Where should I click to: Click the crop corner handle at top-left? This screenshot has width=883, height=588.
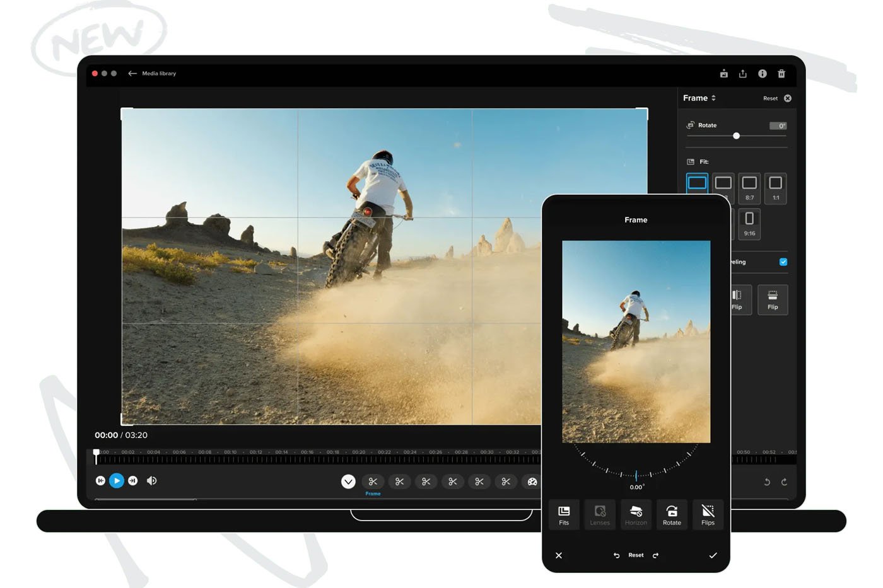126,113
